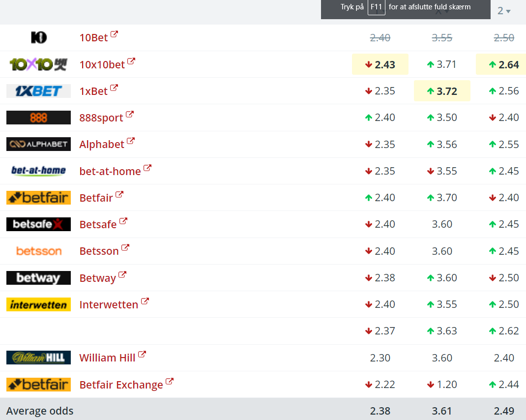Image resolution: width=526 pixels, height=420 pixels.
Task: Select 10Bet crossed-out home odds 2.40
Action: [380, 37]
